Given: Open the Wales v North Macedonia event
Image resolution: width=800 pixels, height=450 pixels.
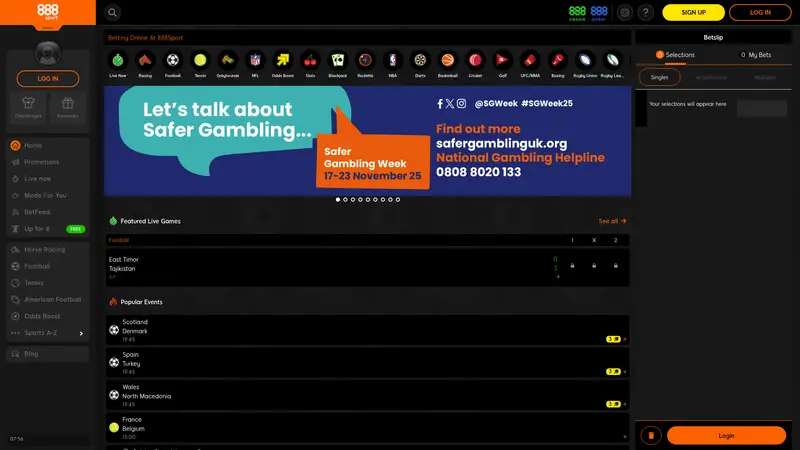Looking at the screenshot, I should 367,395.
